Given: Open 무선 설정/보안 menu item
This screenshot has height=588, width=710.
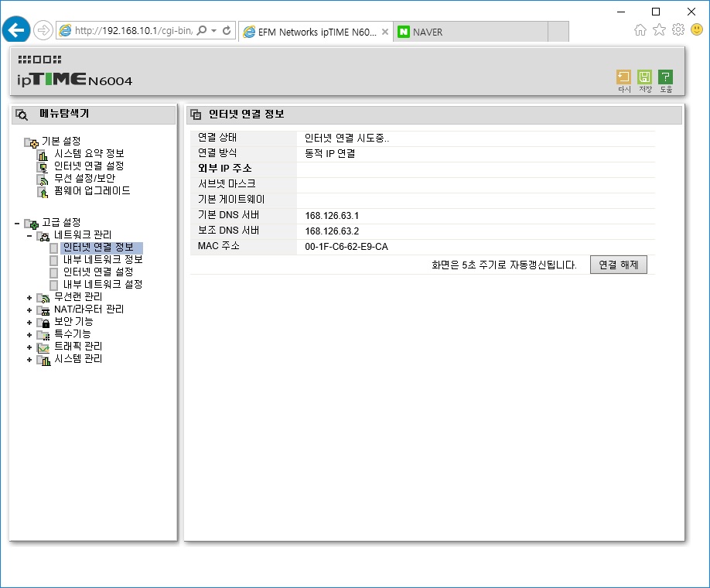Looking at the screenshot, I should (84, 178).
